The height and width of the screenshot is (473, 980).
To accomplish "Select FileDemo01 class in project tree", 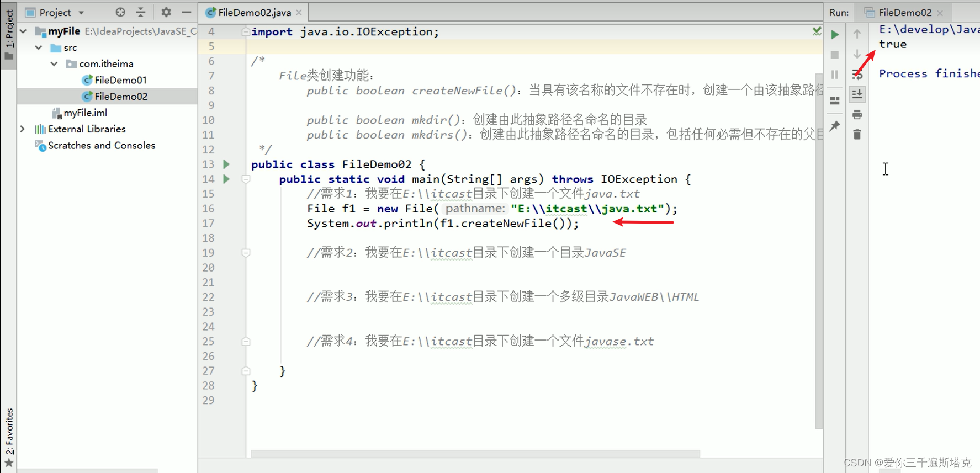I will pyautogui.click(x=120, y=80).
